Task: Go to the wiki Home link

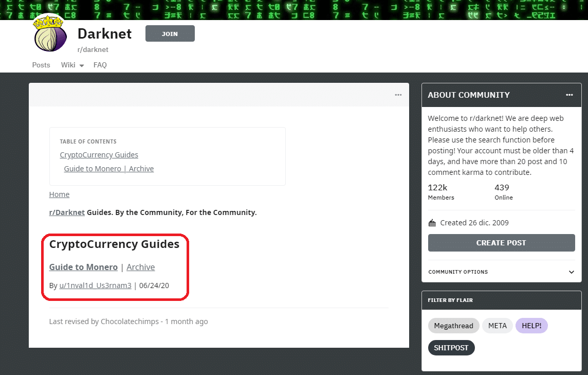Action: coord(59,194)
